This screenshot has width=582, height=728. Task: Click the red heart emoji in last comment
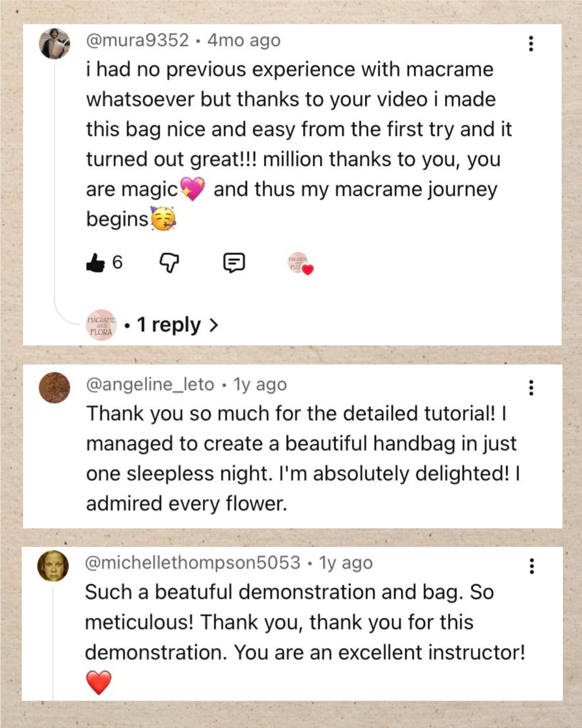99,682
